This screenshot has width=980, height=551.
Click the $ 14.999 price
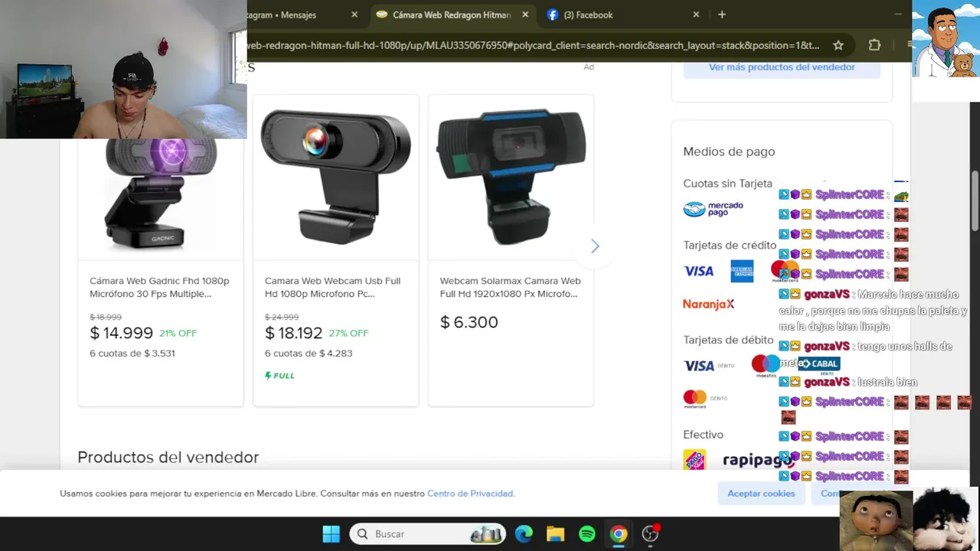tap(121, 333)
